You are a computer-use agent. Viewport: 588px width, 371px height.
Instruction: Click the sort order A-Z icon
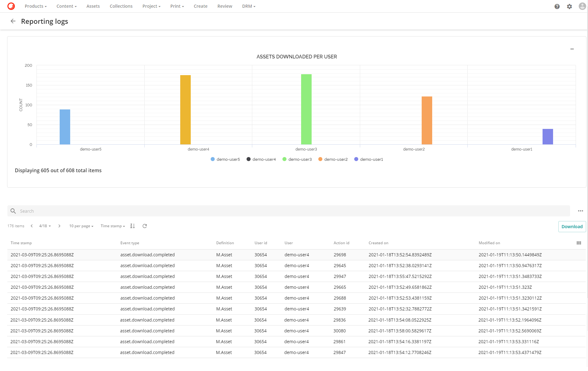point(132,226)
